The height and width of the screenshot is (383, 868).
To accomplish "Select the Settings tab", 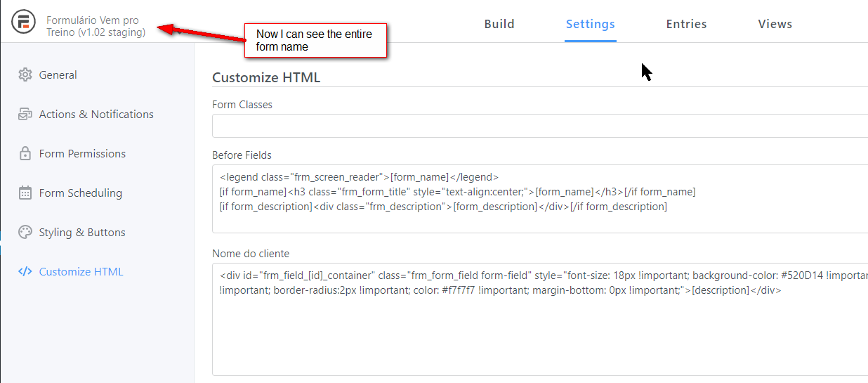I will pyautogui.click(x=590, y=24).
